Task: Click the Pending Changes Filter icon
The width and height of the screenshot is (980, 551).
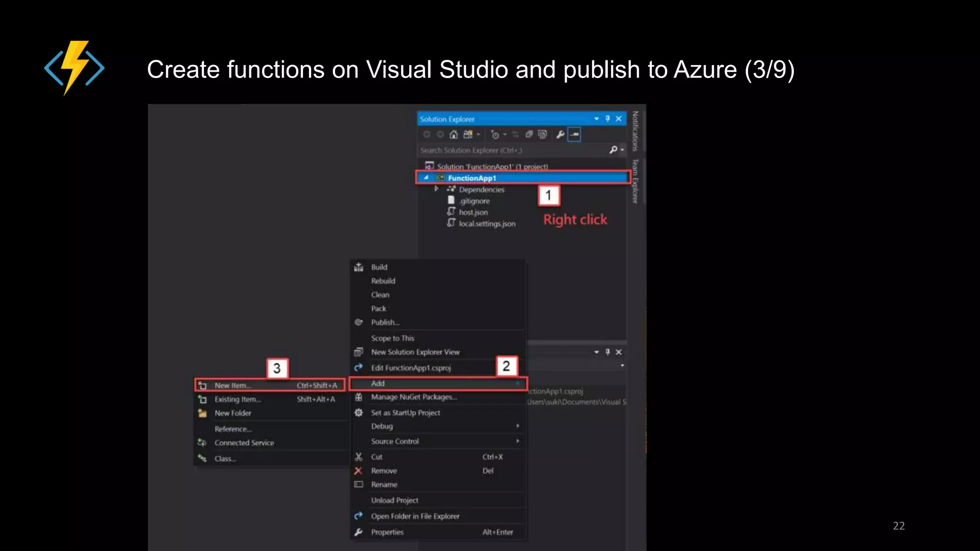Action: 495,135
